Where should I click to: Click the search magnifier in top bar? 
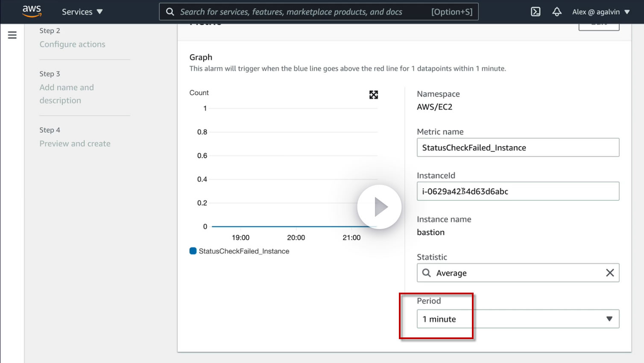(170, 12)
